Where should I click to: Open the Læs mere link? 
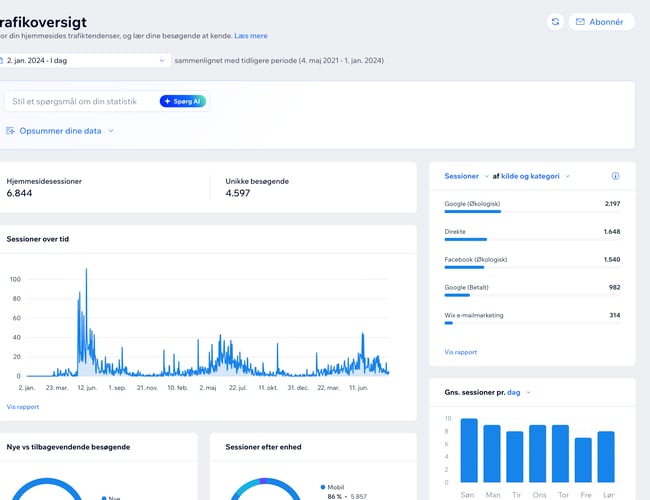(x=251, y=36)
